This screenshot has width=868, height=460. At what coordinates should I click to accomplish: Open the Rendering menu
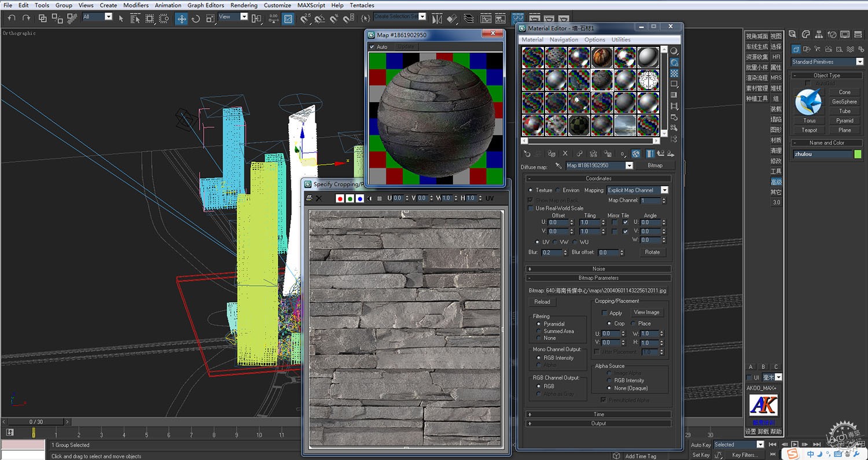click(x=244, y=5)
